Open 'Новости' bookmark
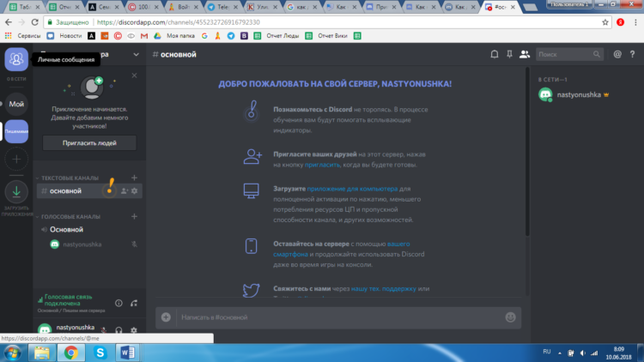Viewport: 644px width, 362px height. (x=65, y=36)
